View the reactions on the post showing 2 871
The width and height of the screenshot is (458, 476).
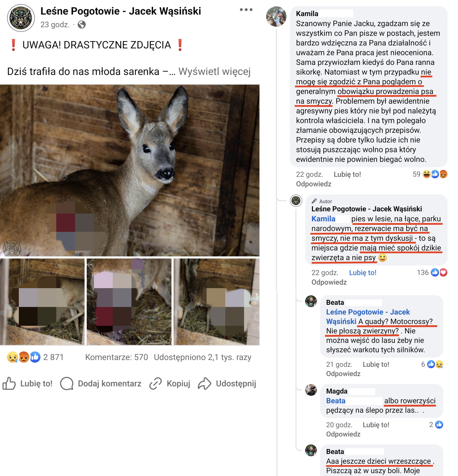coord(35,357)
